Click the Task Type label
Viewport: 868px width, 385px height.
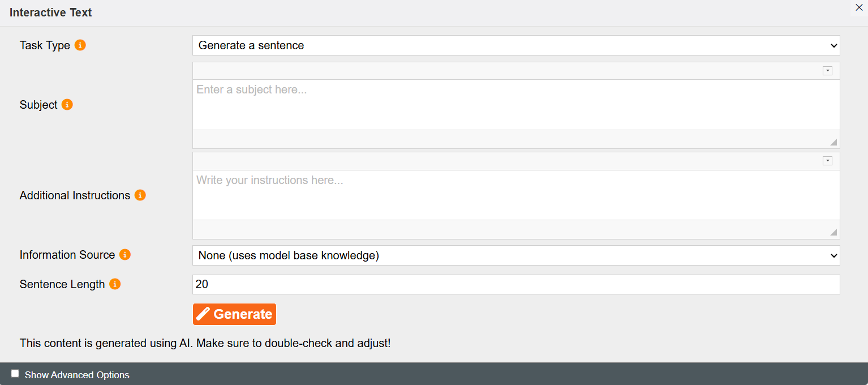[45, 45]
